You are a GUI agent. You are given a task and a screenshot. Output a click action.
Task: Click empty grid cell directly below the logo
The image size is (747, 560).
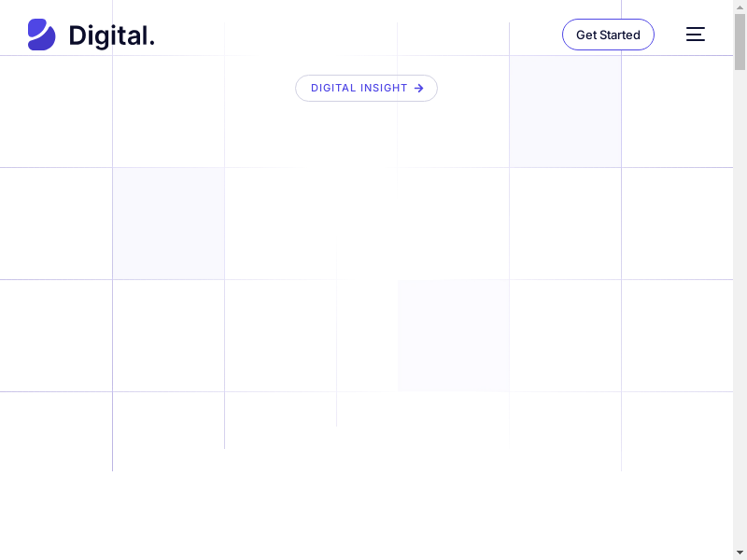(56, 112)
